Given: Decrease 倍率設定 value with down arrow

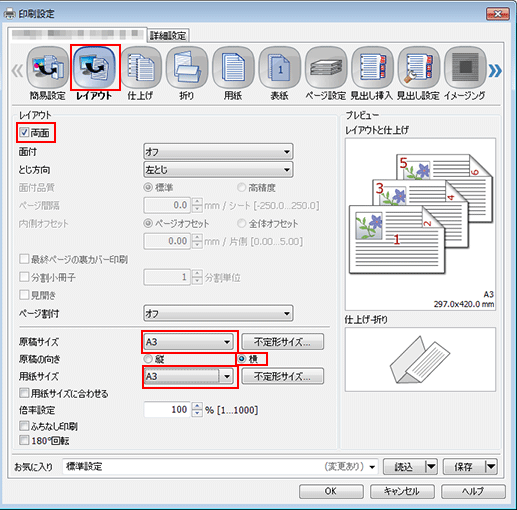Looking at the screenshot, I should (x=197, y=413).
